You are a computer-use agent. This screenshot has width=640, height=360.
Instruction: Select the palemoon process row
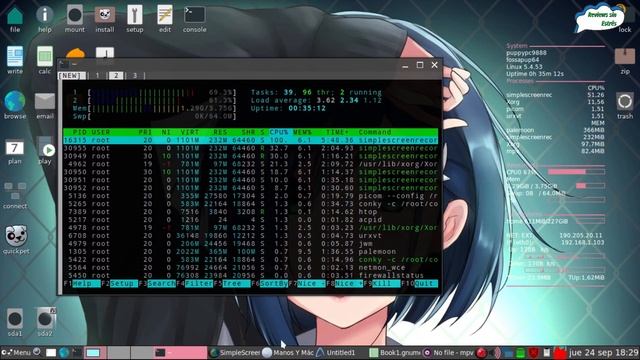[251, 251]
